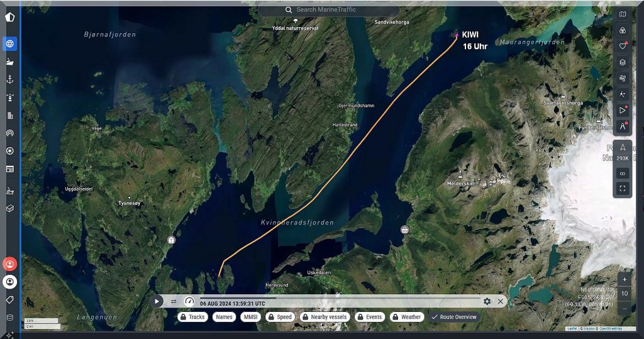
Task: Disable Route Overview checkbox
Action: click(454, 317)
